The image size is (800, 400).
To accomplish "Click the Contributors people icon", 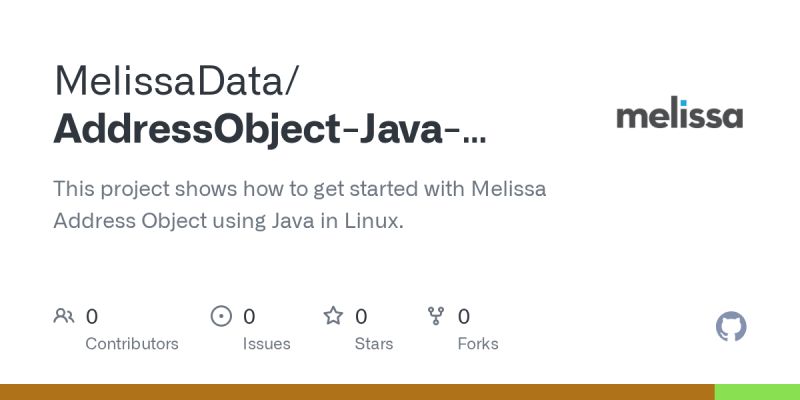I will pyautogui.click(x=64, y=317).
